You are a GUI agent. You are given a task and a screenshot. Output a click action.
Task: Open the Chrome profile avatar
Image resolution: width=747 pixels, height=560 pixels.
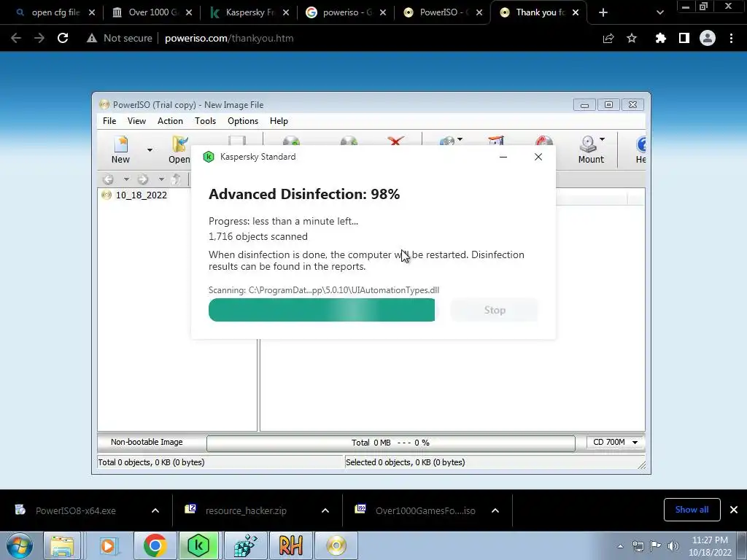(708, 38)
